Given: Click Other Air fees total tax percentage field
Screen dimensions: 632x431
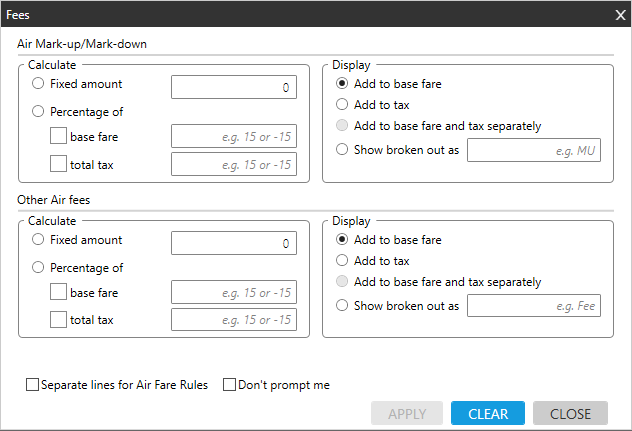Looking at the screenshot, I should (233, 320).
